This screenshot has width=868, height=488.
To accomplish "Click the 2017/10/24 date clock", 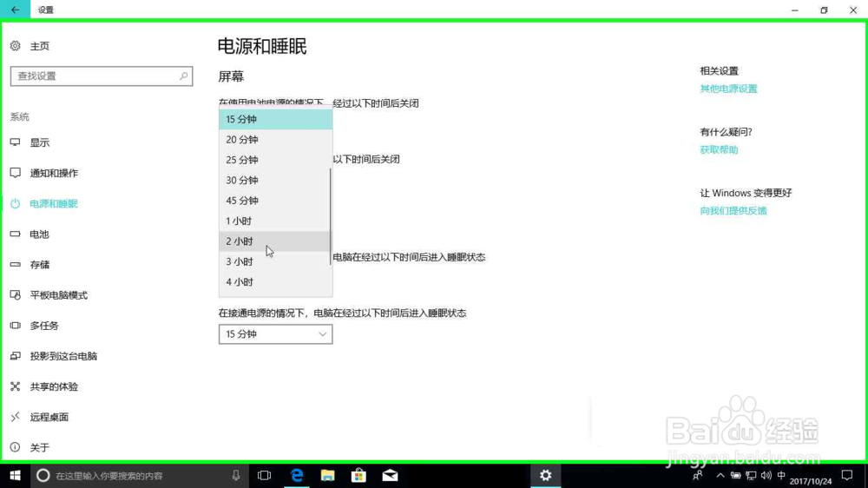I will 811,481.
